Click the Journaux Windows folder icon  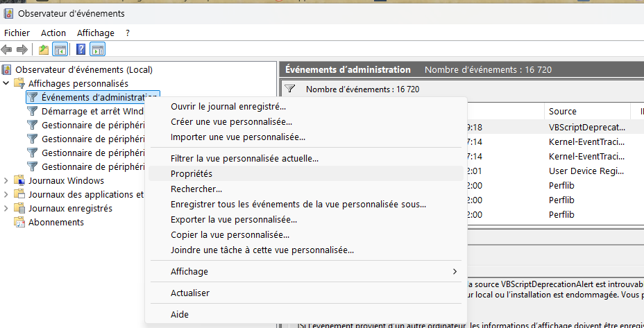19,180
